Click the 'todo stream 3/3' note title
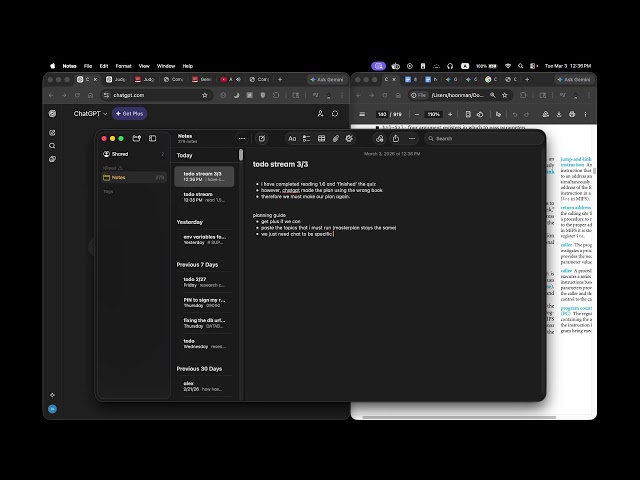 tap(280, 164)
